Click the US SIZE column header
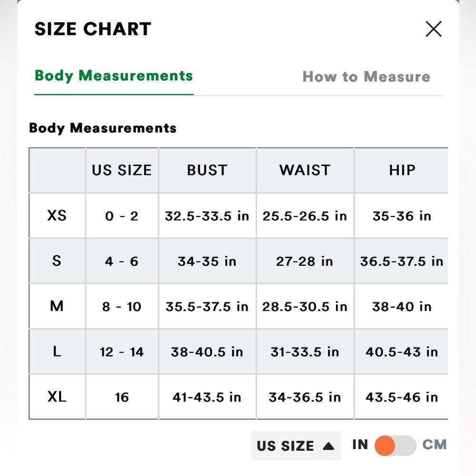 [122, 170]
